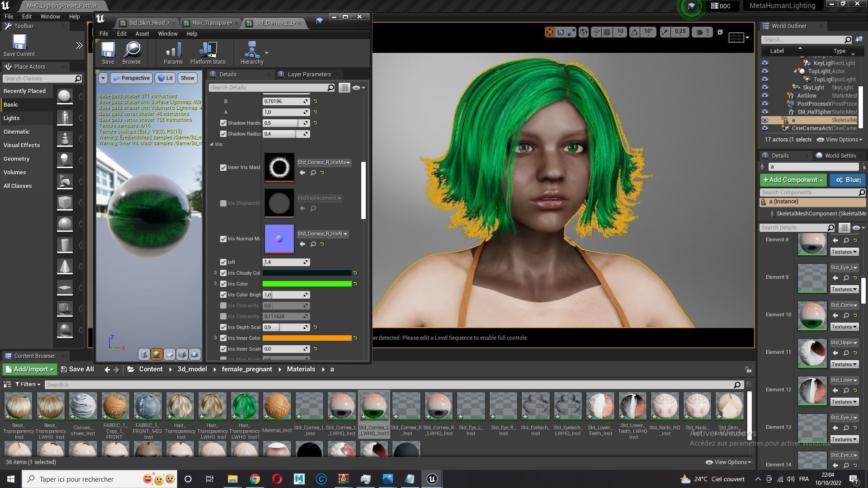Enable the Iris Displacement checkbox

point(223,203)
